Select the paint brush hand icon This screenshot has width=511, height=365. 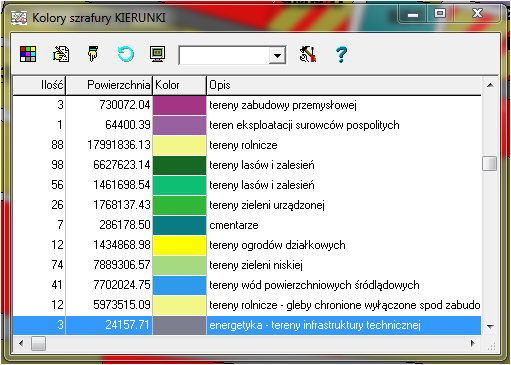[93, 54]
